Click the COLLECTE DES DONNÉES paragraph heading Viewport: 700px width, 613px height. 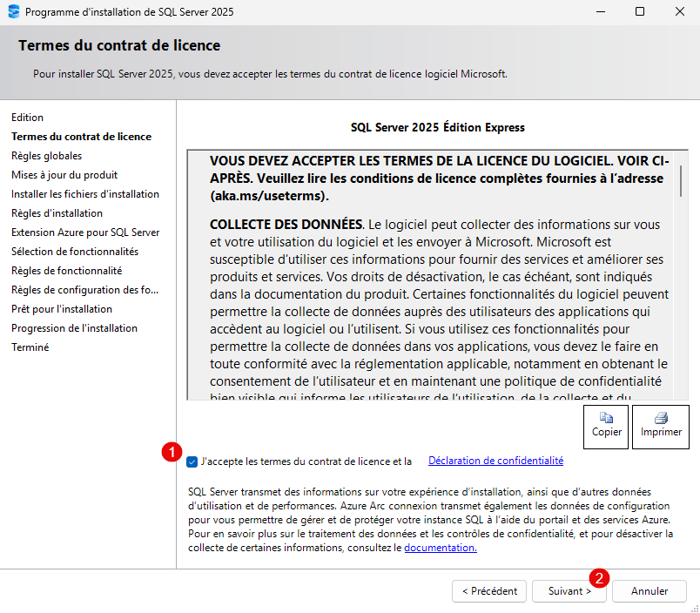[x=286, y=225]
